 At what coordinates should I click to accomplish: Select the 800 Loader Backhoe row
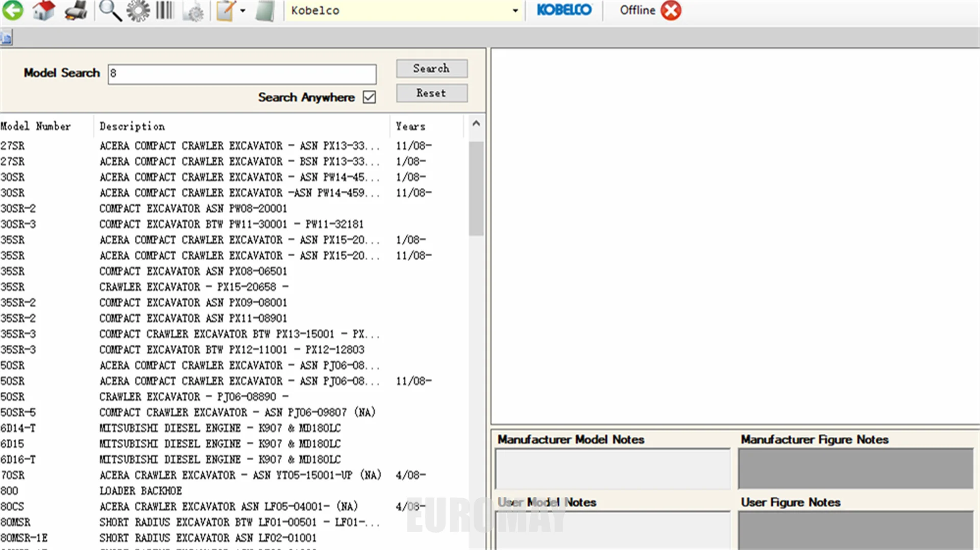(x=234, y=491)
